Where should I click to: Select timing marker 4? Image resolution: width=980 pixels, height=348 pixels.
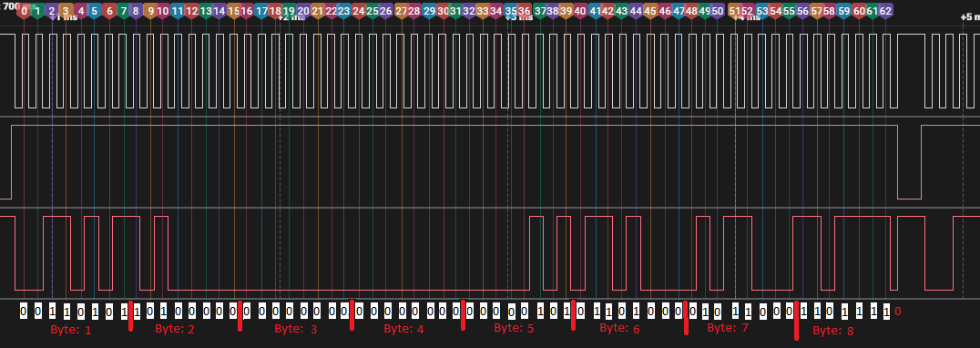tap(81, 11)
